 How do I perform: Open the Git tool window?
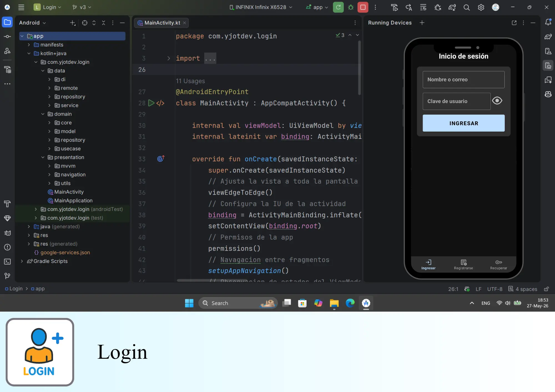pyautogui.click(x=7, y=276)
